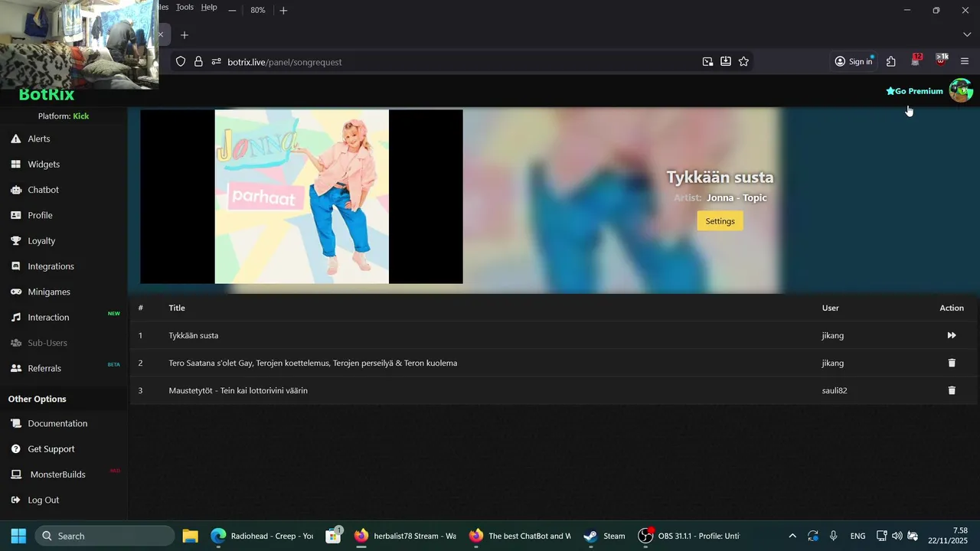Open the Interaction section
The image size is (980, 551).
[48, 317]
